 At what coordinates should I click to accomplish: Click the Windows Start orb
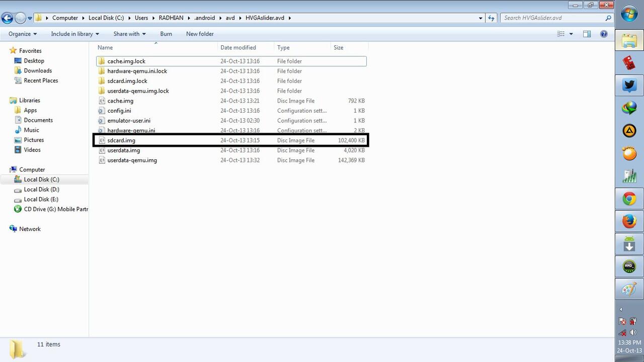[628, 14]
